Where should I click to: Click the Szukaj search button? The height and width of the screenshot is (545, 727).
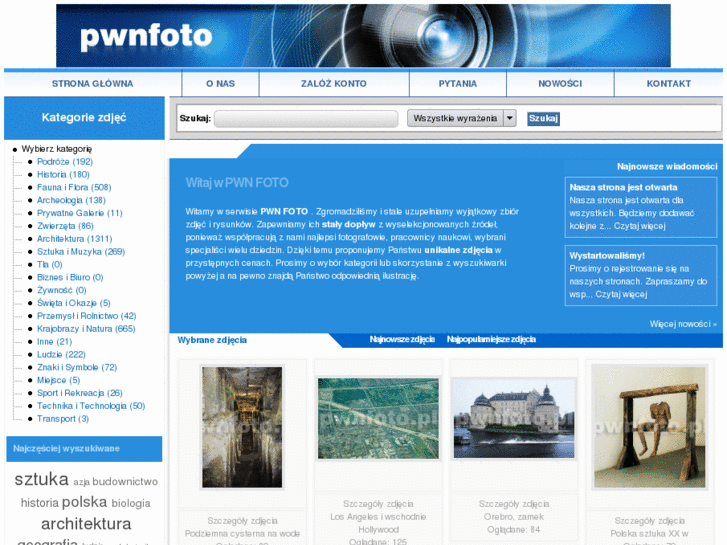pyautogui.click(x=543, y=119)
